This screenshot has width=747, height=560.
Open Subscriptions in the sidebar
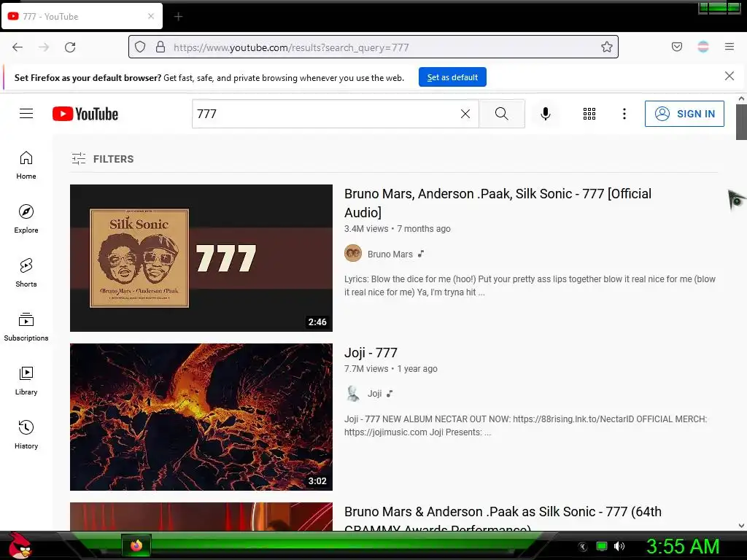(x=26, y=327)
